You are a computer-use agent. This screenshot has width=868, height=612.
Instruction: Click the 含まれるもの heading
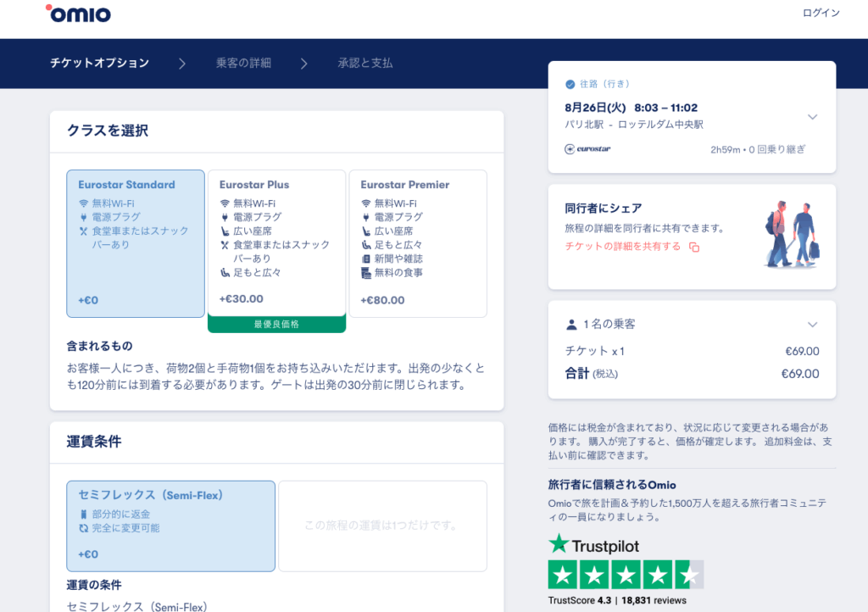tap(100, 347)
